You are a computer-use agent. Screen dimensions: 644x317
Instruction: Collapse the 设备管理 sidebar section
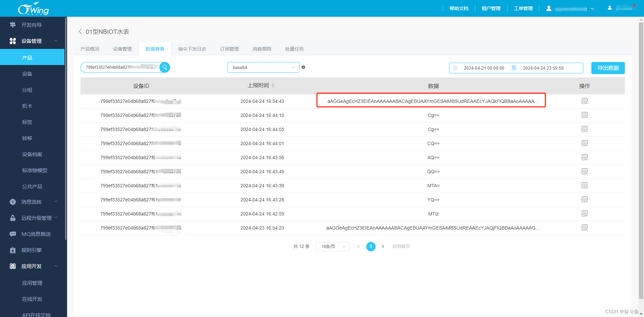click(56, 41)
